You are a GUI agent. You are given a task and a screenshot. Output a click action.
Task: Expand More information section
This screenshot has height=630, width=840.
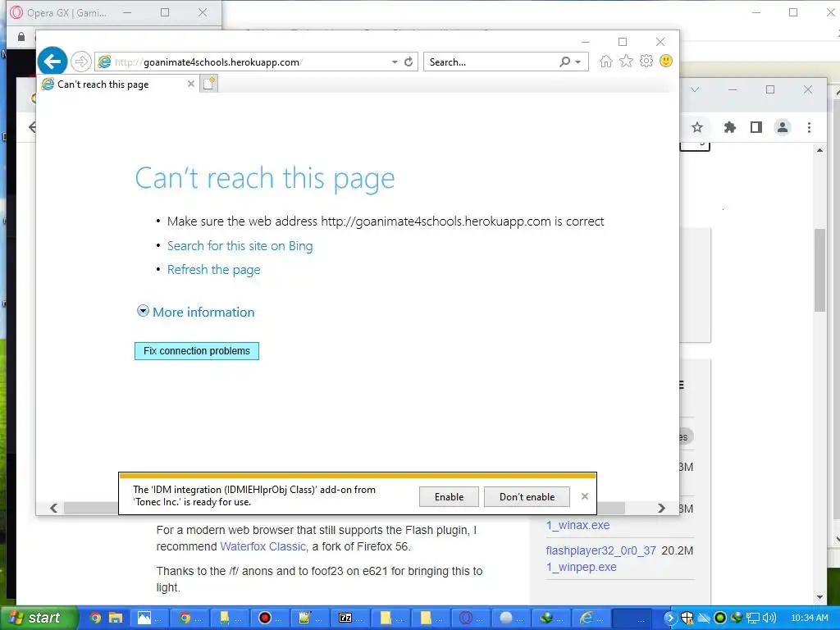point(195,312)
